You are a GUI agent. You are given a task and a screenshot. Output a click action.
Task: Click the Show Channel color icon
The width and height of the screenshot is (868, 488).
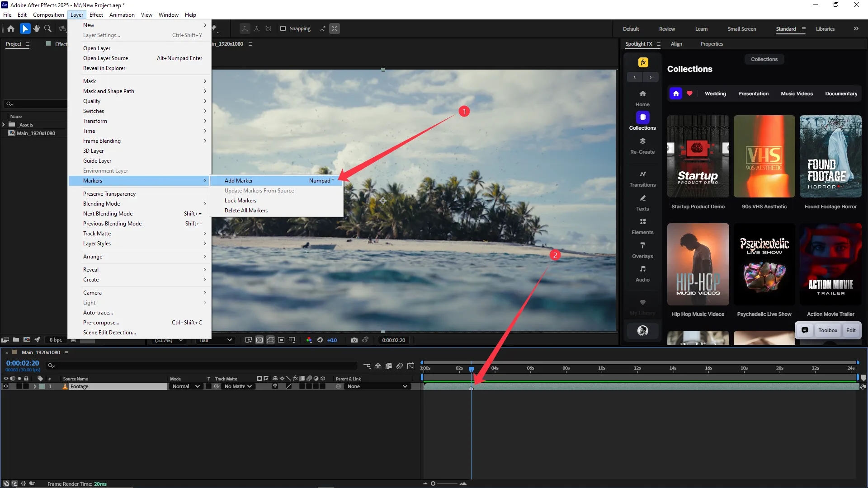pos(309,340)
